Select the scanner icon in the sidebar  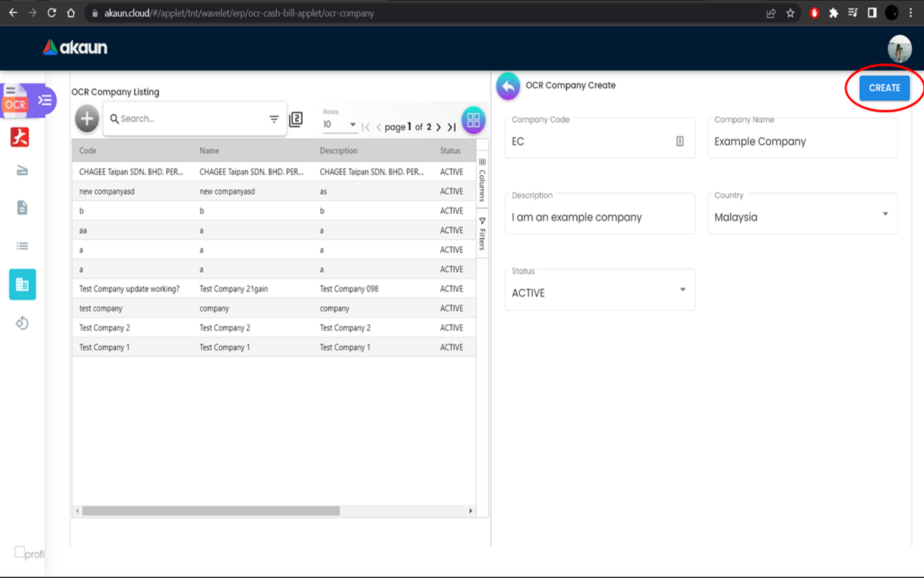22,171
